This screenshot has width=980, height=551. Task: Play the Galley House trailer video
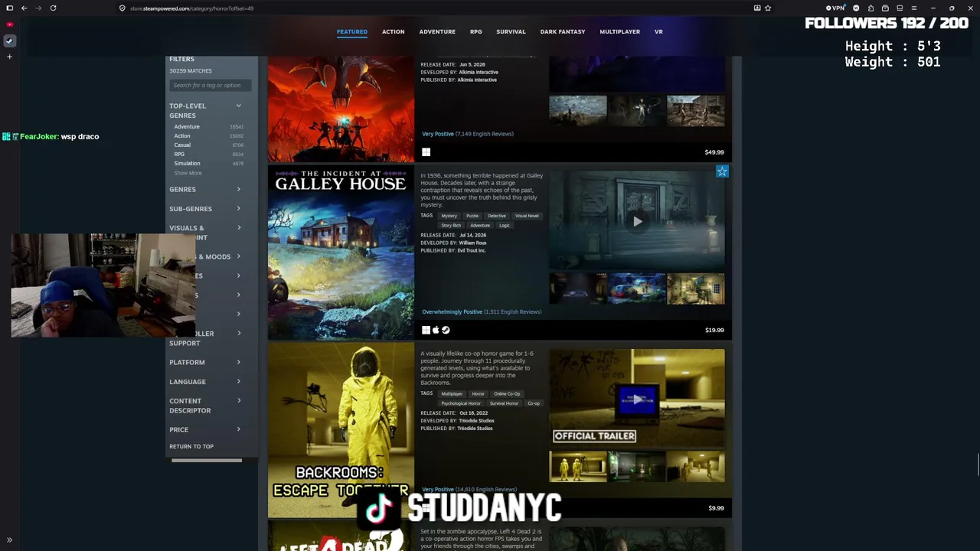637,221
